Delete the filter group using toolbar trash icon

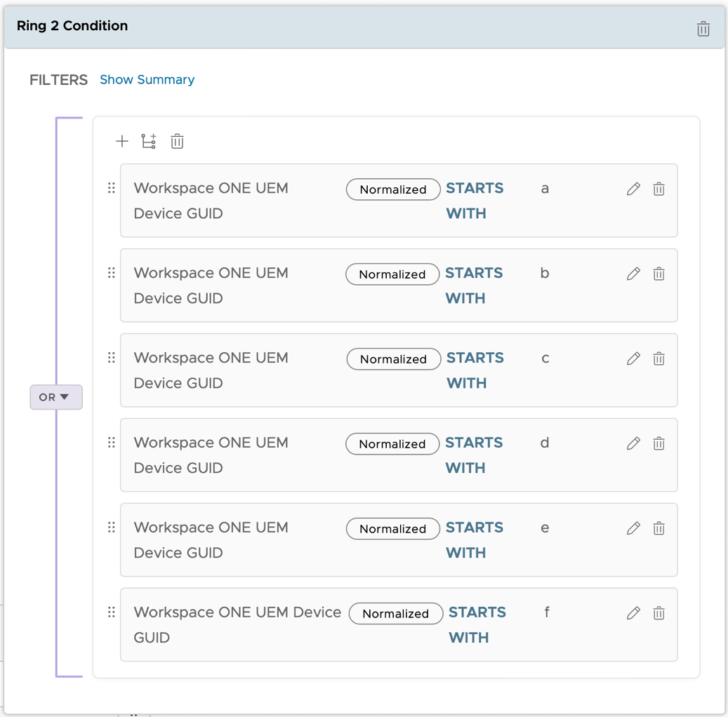176,141
